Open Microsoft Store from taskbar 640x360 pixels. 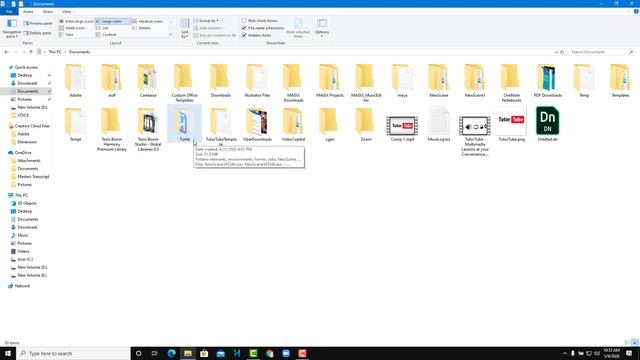204,353
